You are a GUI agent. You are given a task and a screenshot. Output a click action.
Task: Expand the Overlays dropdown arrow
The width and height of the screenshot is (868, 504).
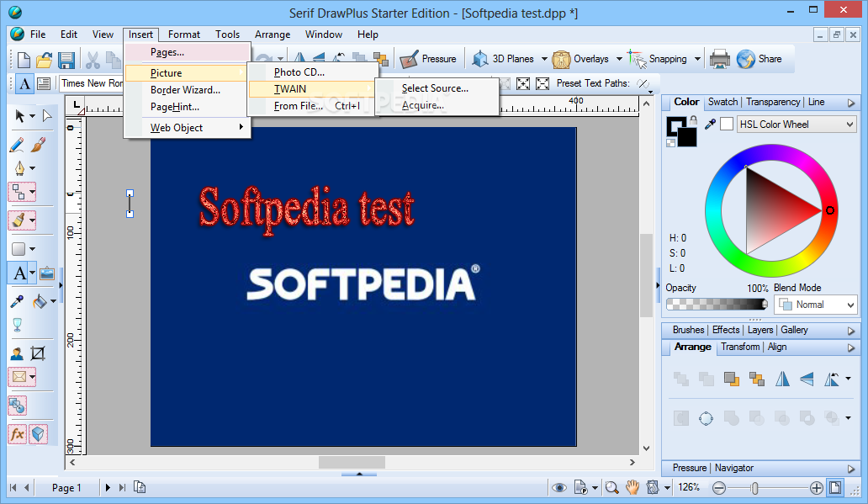[x=619, y=59]
